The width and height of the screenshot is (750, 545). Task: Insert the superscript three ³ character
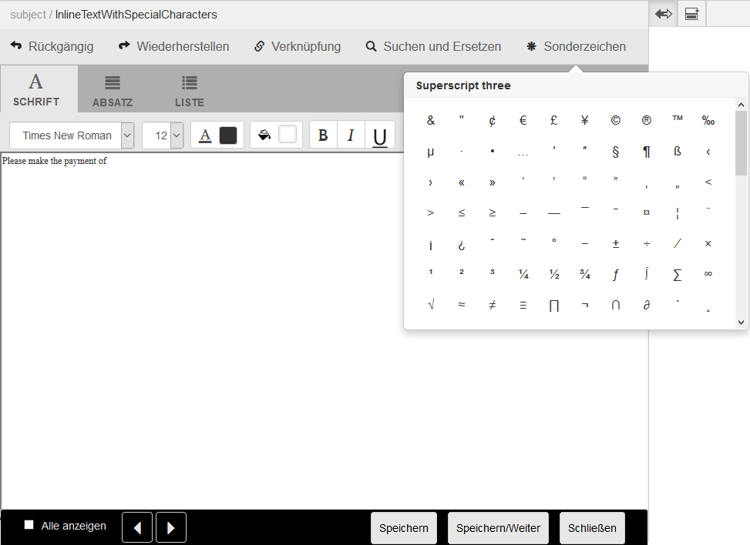[x=492, y=272]
